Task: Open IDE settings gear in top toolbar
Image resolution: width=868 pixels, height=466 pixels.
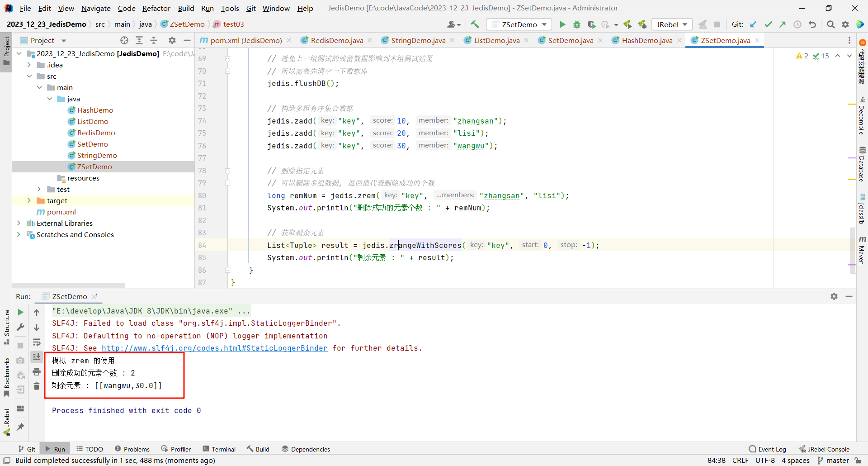Action: (845, 24)
